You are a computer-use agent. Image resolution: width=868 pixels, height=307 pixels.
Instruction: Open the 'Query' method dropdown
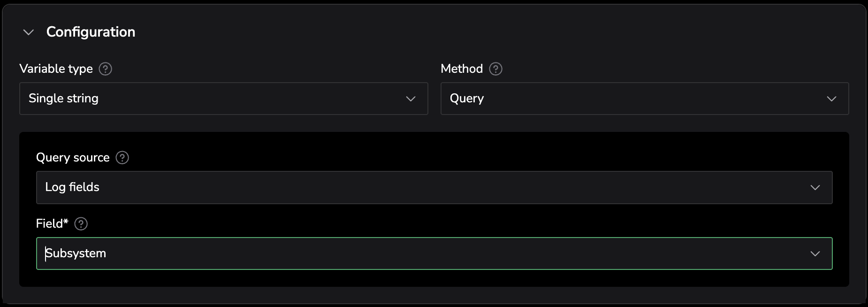point(644,99)
